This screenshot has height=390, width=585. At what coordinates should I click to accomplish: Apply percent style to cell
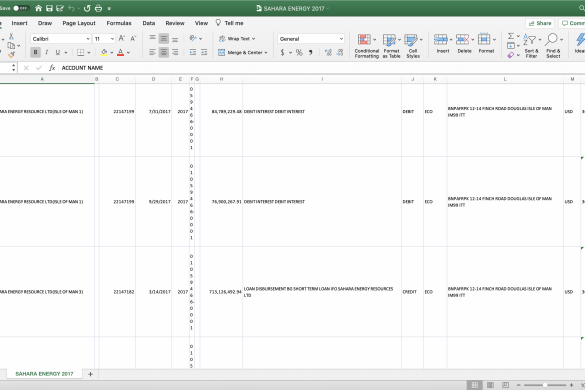pyautogui.click(x=299, y=53)
